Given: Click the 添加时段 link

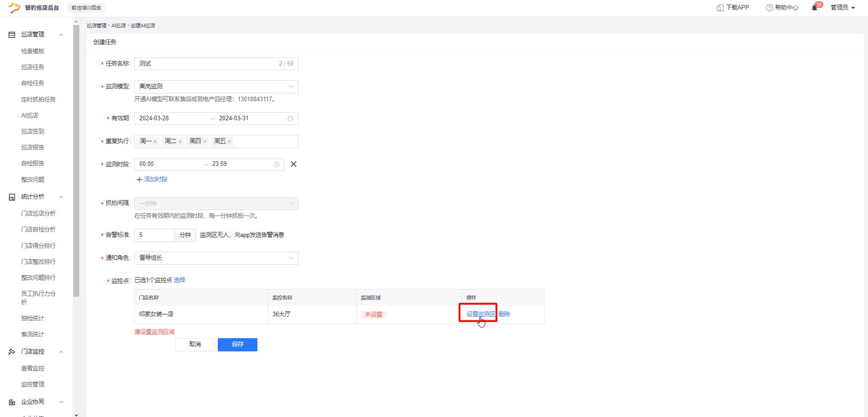Looking at the screenshot, I should point(152,180).
